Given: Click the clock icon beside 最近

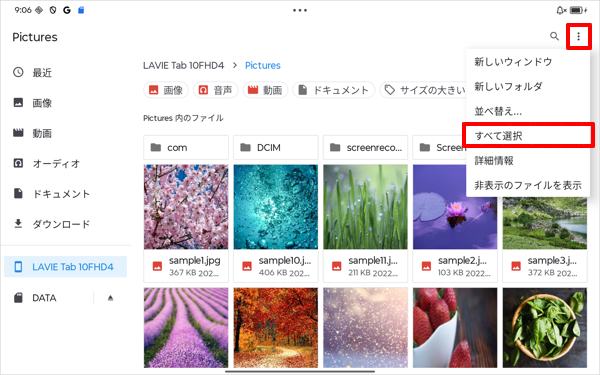Looking at the screenshot, I should [18, 72].
